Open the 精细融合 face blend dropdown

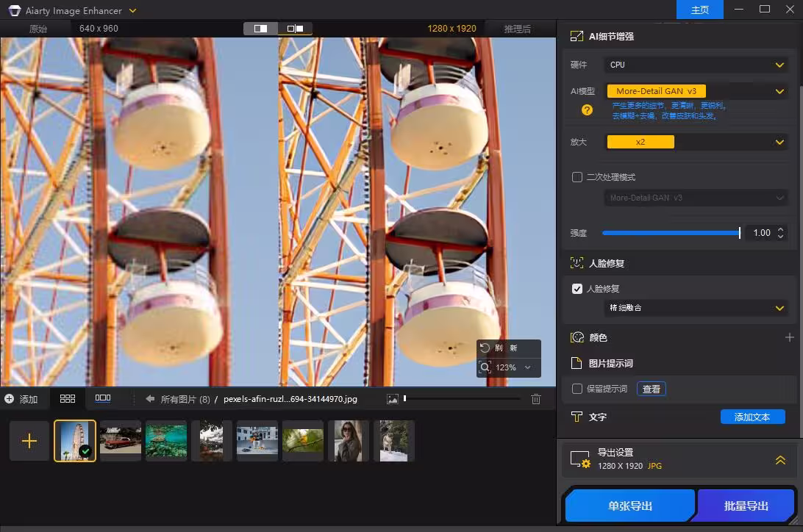[696, 308]
